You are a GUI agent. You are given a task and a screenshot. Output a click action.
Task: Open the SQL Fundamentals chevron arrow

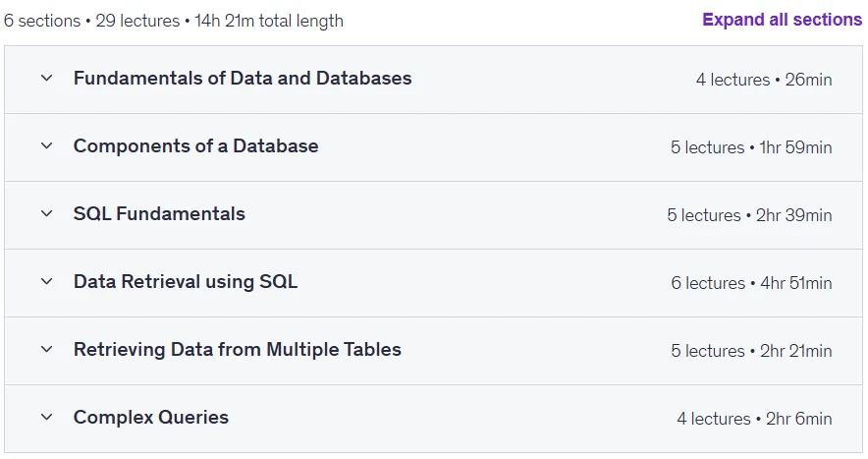47,213
